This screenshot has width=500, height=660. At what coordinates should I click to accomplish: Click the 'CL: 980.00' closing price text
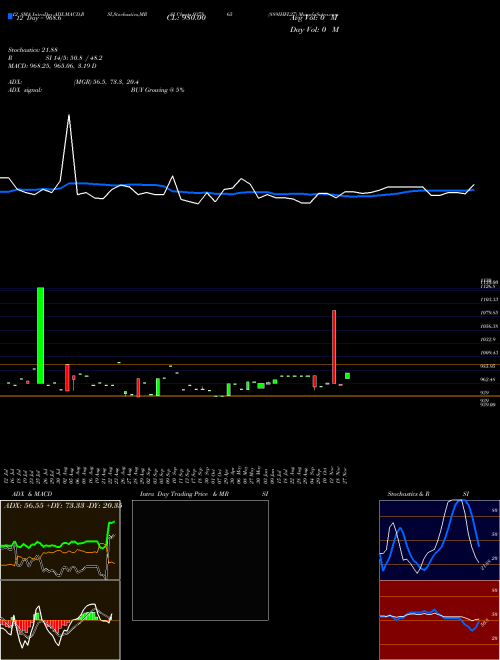[x=186, y=18]
